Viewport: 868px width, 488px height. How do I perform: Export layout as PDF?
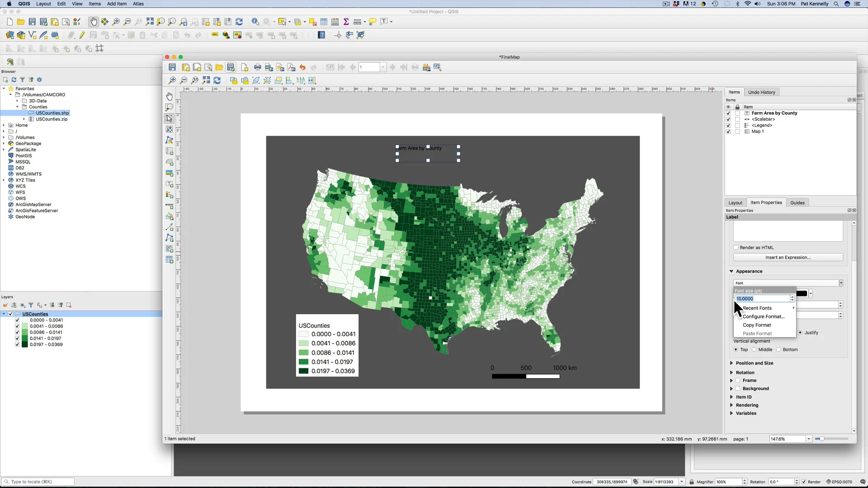pos(292,67)
